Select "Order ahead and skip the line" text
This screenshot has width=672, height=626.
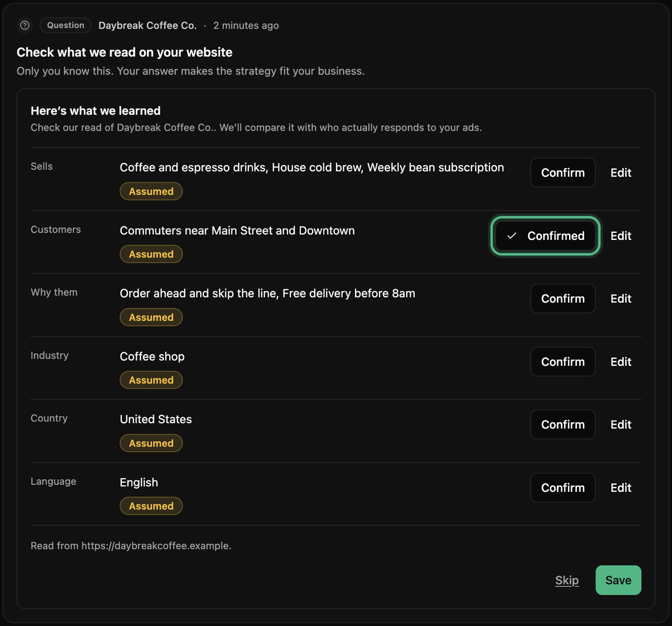pos(199,294)
